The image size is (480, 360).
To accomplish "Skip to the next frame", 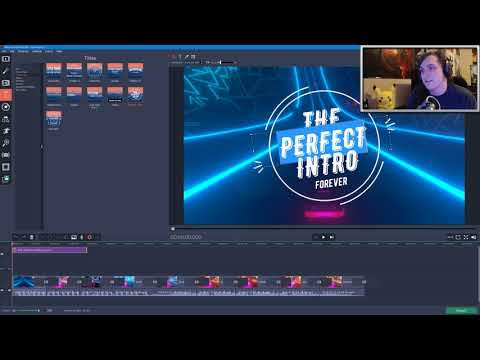I will coord(331,237).
